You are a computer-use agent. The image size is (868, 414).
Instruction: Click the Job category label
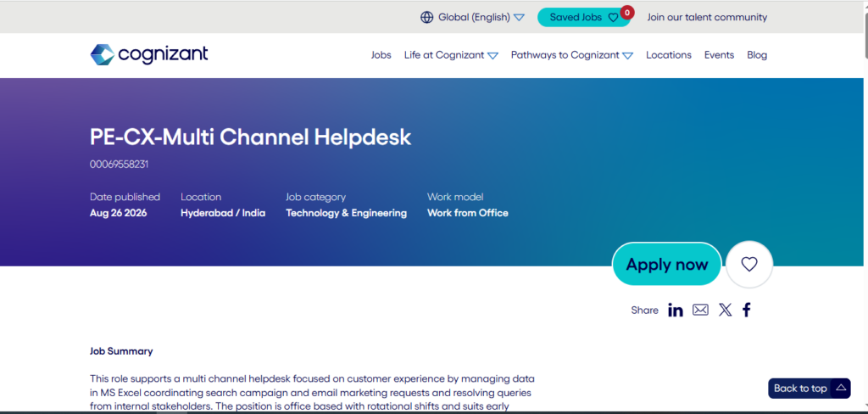(x=315, y=197)
